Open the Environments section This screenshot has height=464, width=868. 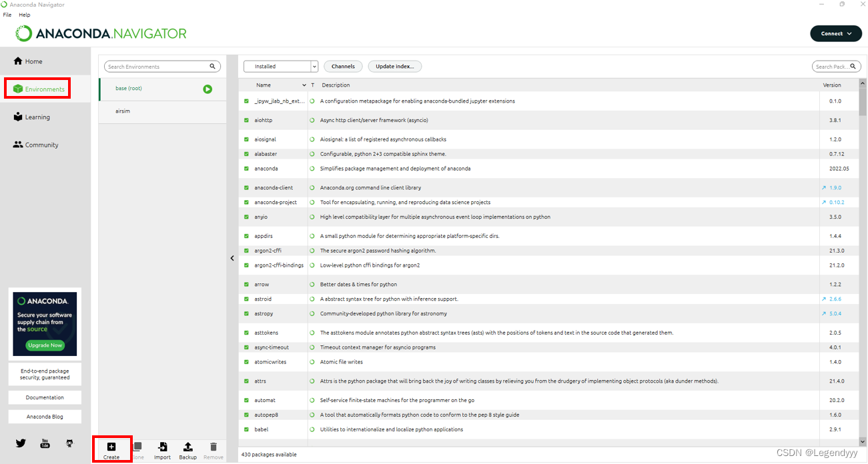coord(38,89)
